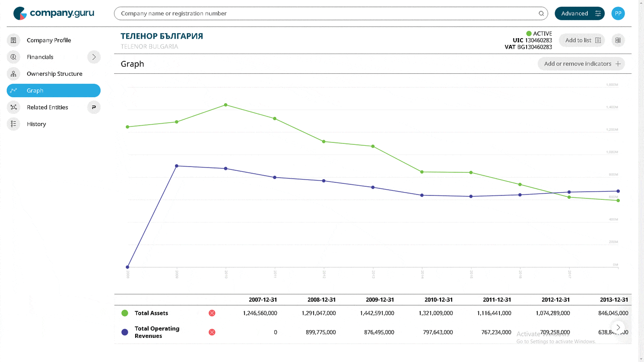The height and width of the screenshot is (362, 644).
Task: Select the Graph menu item
Action: [x=54, y=91]
